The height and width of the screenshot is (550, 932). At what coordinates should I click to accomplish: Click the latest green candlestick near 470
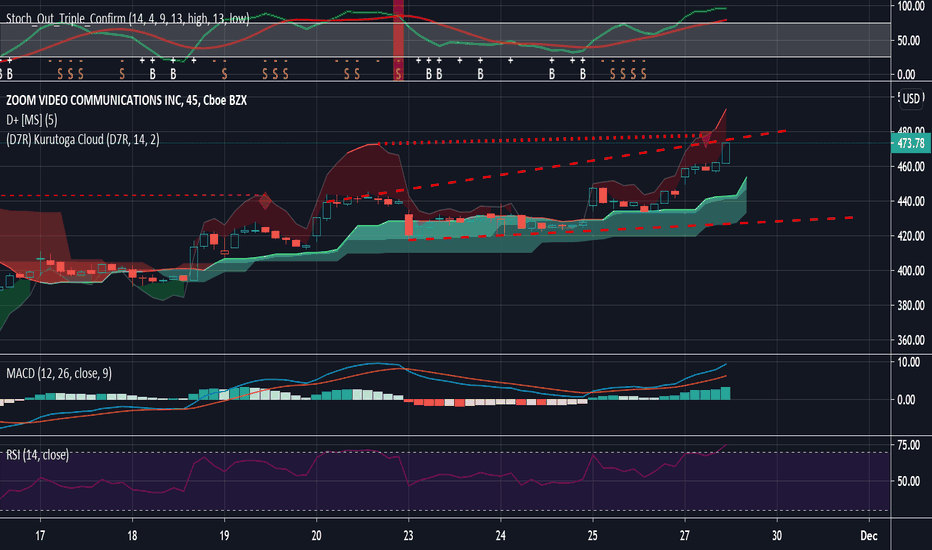point(726,153)
